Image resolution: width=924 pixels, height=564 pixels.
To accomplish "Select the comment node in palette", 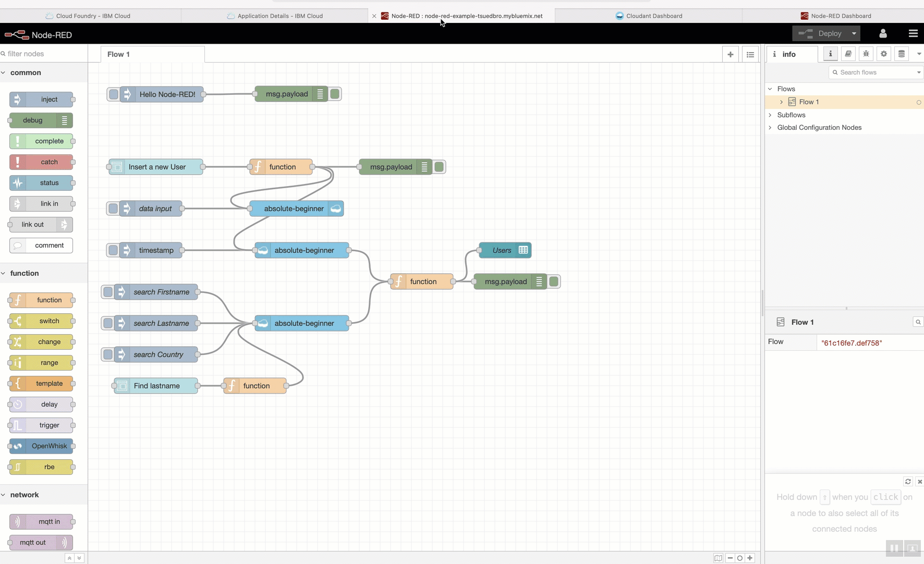I will coord(41,245).
